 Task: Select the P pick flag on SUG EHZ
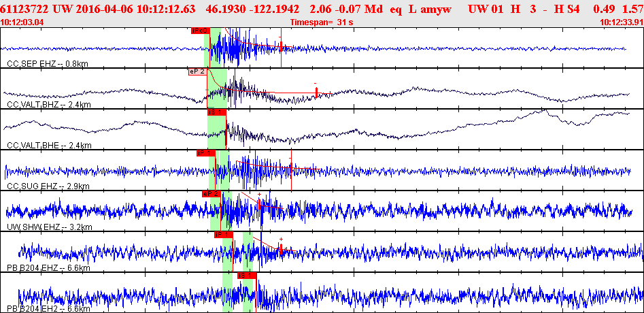tap(205, 153)
